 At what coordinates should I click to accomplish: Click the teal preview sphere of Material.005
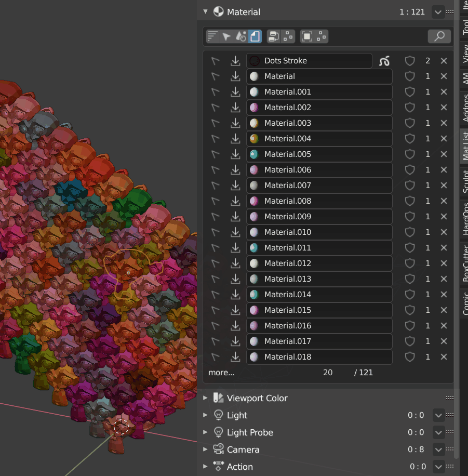tap(254, 154)
